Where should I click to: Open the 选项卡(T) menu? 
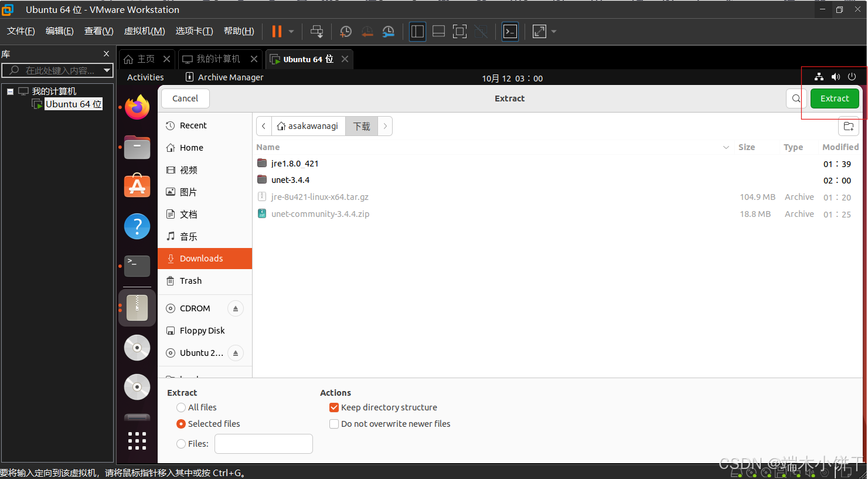(194, 31)
